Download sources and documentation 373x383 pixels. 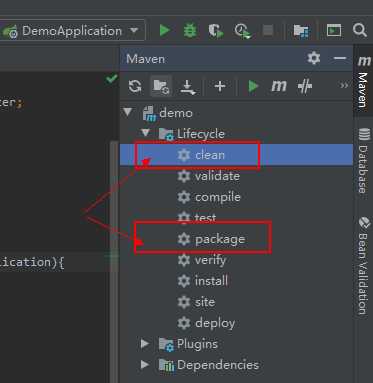(x=188, y=87)
